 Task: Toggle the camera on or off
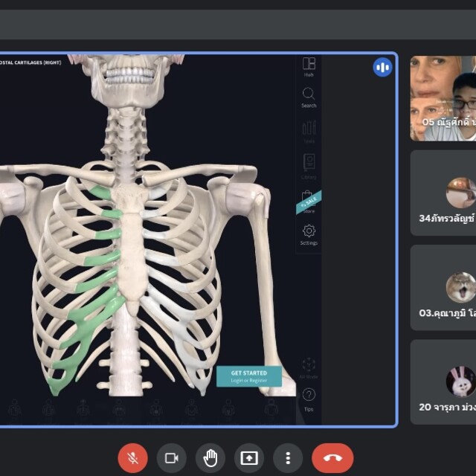point(172,458)
